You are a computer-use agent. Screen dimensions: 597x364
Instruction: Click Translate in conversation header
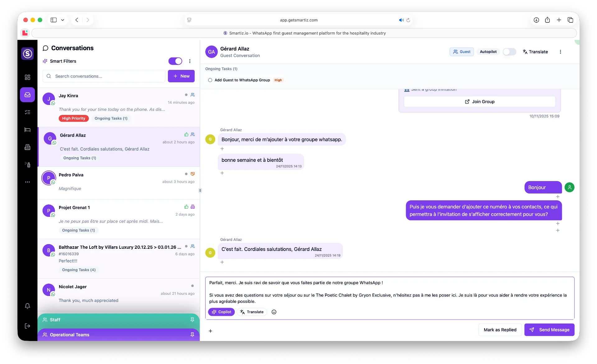(x=535, y=52)
